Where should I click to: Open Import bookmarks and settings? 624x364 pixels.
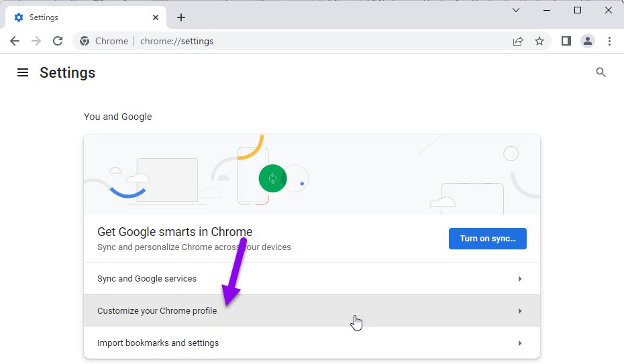pyautogui.click(x=311, y=343)
